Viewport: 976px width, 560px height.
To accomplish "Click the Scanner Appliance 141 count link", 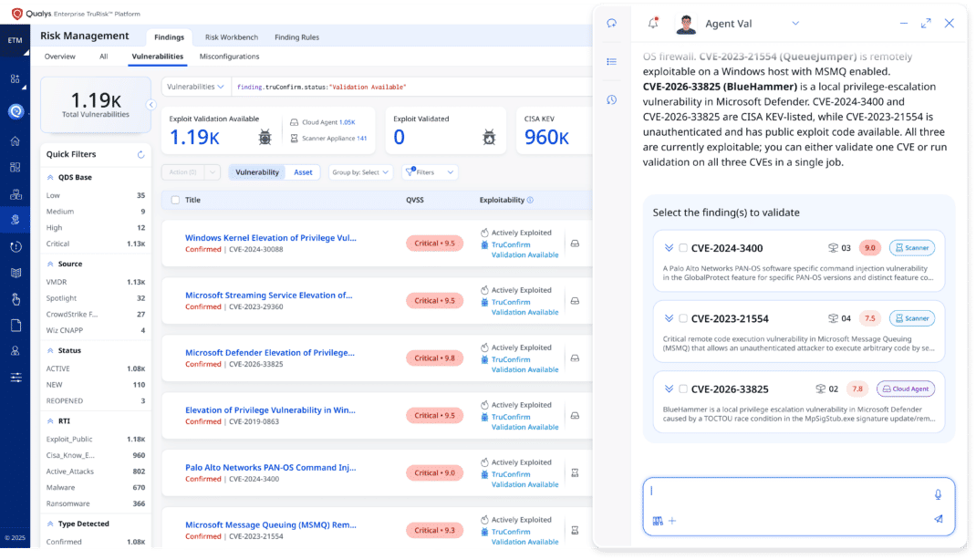I will pos(361,139).
